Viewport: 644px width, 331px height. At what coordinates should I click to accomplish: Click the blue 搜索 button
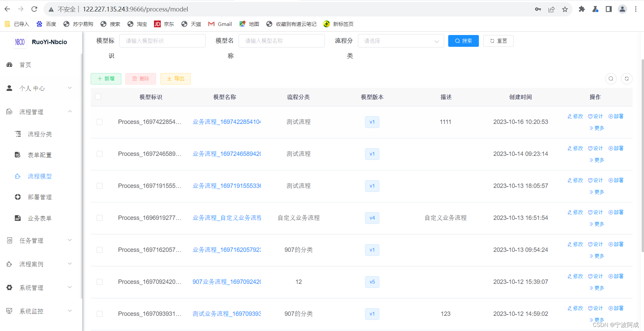pos(463,41)
